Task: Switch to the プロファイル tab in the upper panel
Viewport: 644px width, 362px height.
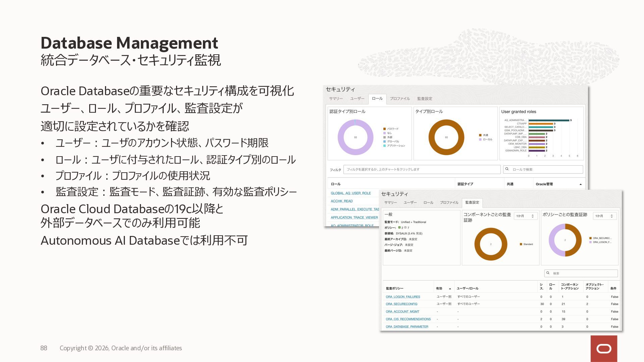Action: tap(400, 99)
